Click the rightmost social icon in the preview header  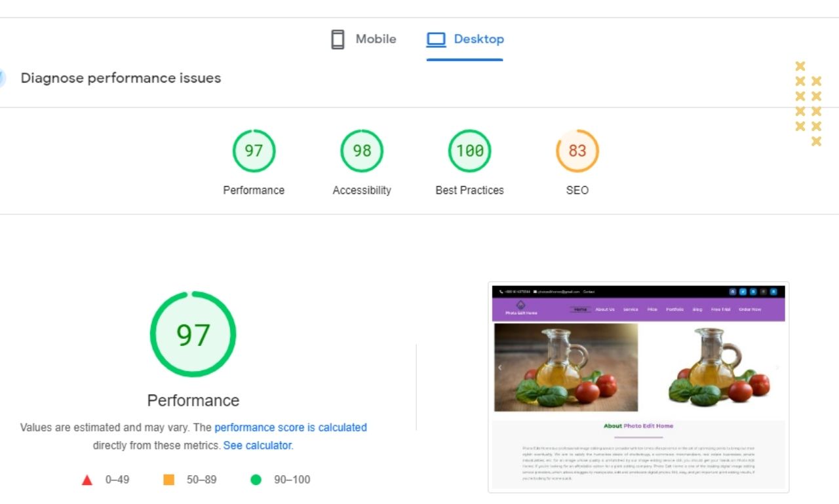tap(773, 292)
